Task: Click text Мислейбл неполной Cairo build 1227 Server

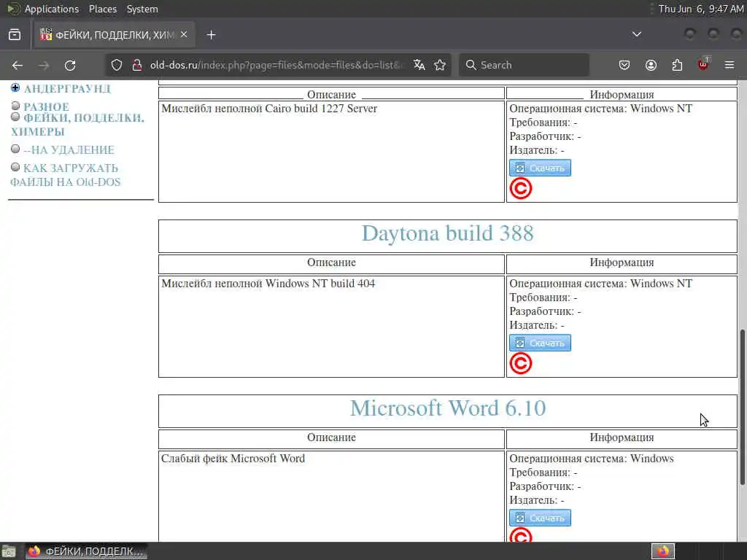Action: point(269,109)
